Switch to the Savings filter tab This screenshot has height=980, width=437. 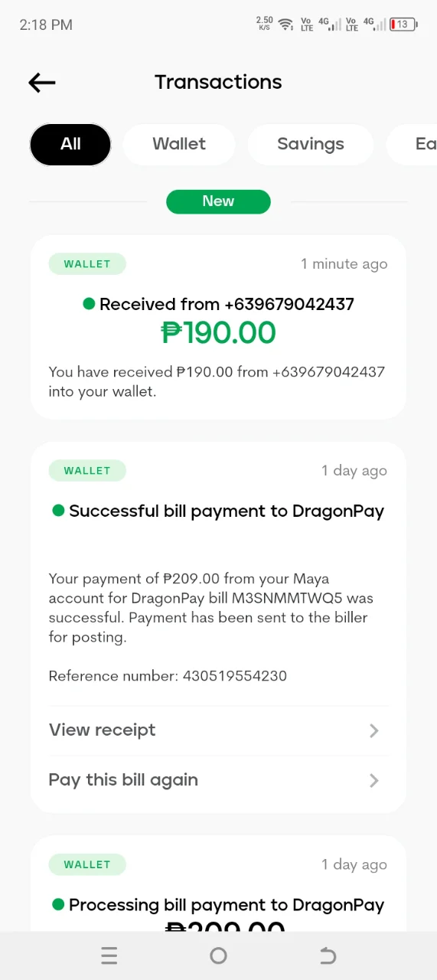[311, 144]
